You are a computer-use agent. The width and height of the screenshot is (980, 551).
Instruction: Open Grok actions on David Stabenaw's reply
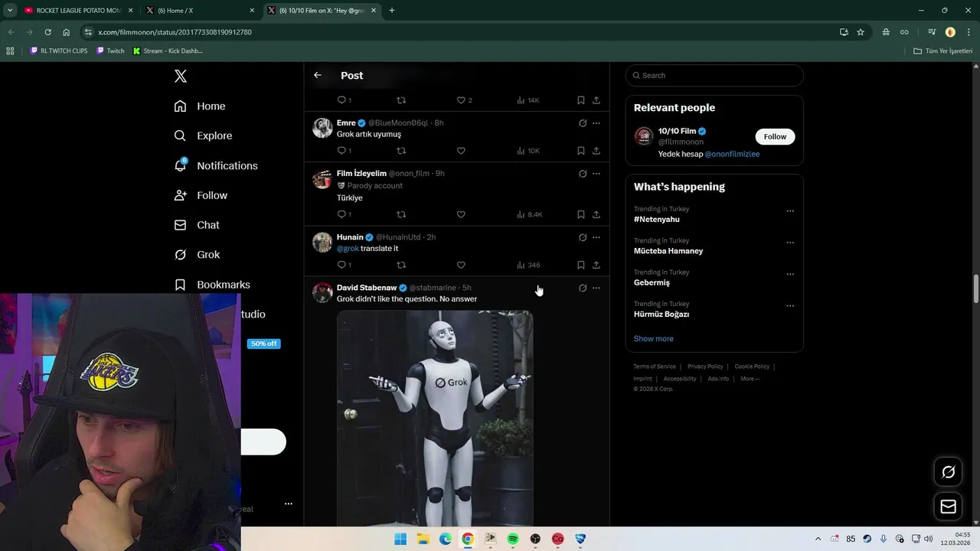pyautogui.click(x=583, y=289)
